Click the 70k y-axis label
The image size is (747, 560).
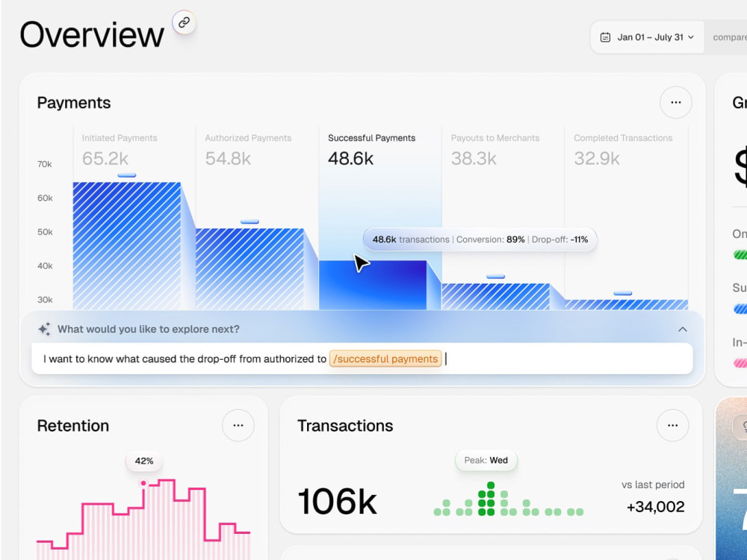pyautogui.click(x=45, y=164)
